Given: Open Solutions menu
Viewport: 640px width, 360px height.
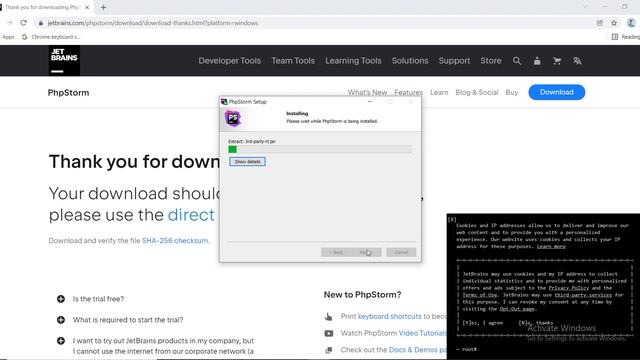Looking at the screenshot, I should (x=410, y=61).
